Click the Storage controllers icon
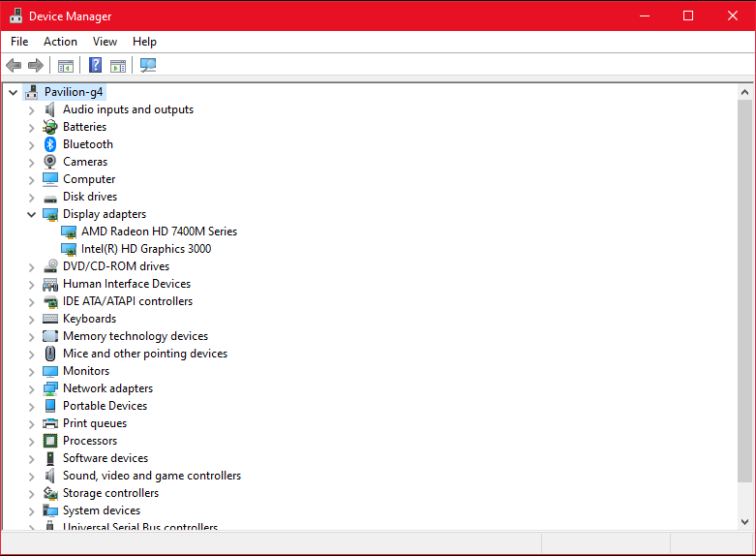Viewport: 756px width, 556px height. (50, 493)
